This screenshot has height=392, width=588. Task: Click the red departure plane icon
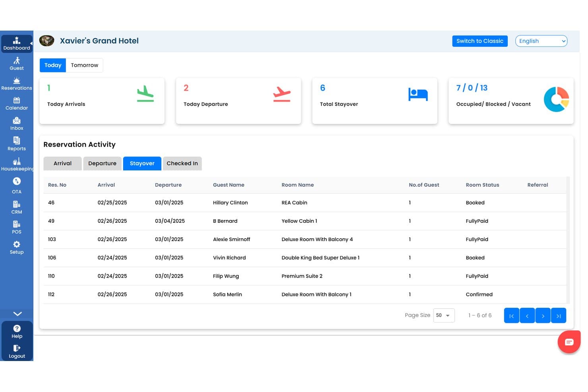pyautogui.click(x=282, y=94)
